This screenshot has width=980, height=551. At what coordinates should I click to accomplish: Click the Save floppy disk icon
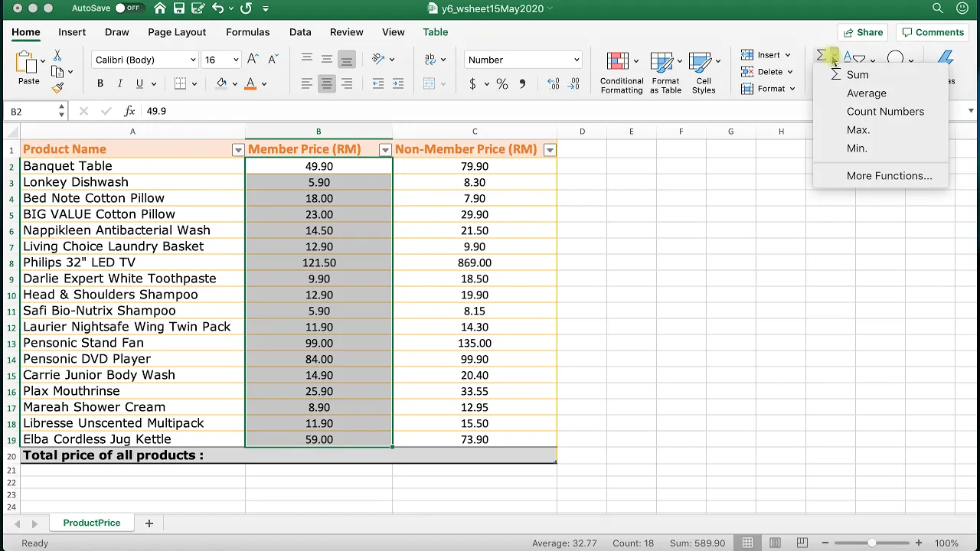[178, 8]
